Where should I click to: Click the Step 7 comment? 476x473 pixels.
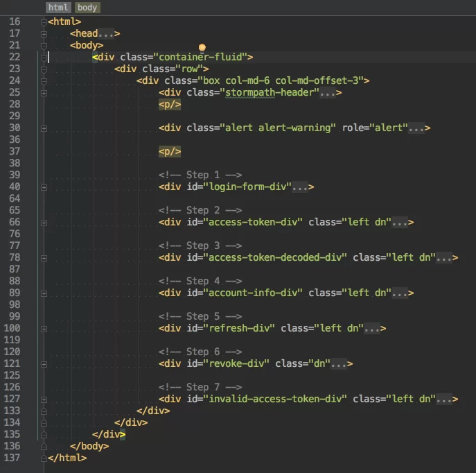coord(200,387)
